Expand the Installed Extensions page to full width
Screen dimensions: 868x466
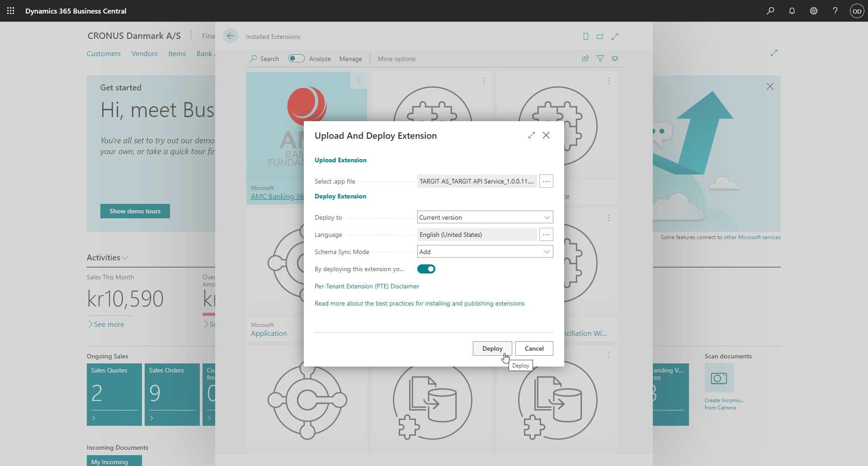pyautogui.click(x=615, y=37)
